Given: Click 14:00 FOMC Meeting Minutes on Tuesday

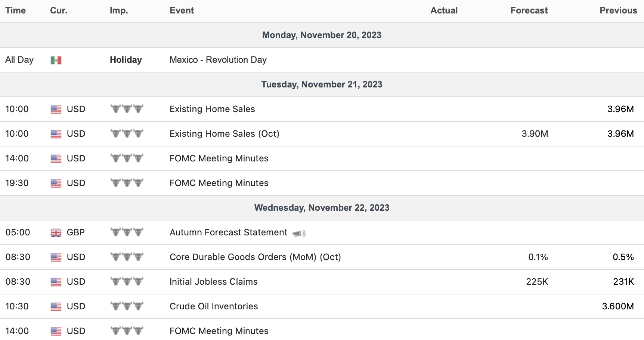Looking at the screenshot, I should (219, 158).
